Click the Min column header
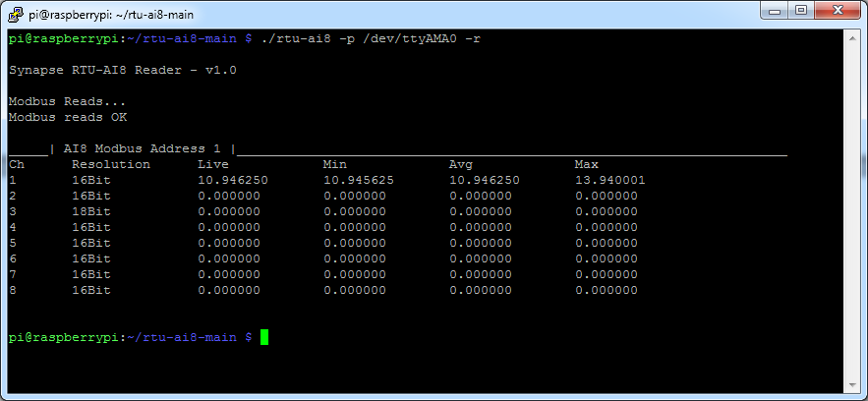Screen dimensions: 868x401 (334, 164)
